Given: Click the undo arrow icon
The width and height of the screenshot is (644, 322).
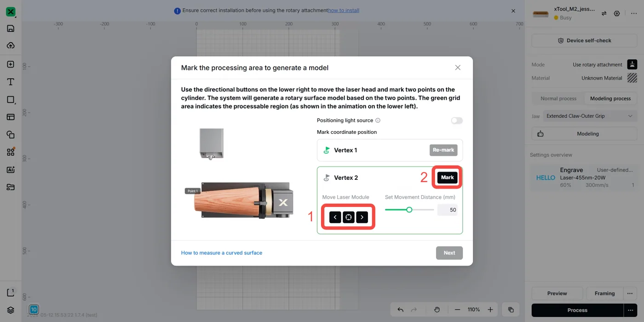Looking at the screenshot, I should point(400,310).
